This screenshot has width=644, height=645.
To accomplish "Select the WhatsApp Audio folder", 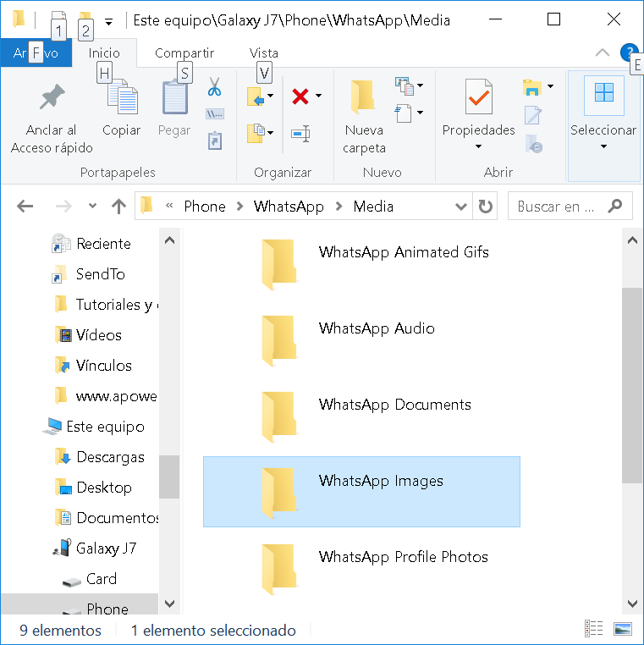I will pyautogui.click(x=362, y=339).
